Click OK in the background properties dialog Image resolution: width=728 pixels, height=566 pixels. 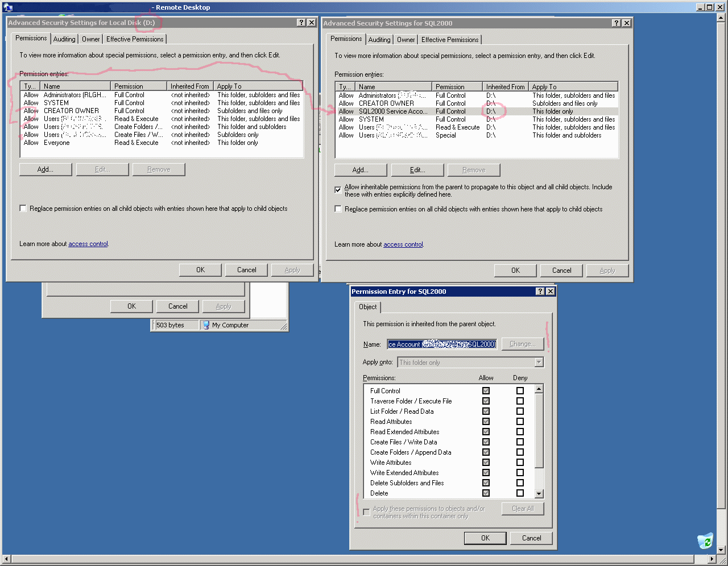pos(131,306)
